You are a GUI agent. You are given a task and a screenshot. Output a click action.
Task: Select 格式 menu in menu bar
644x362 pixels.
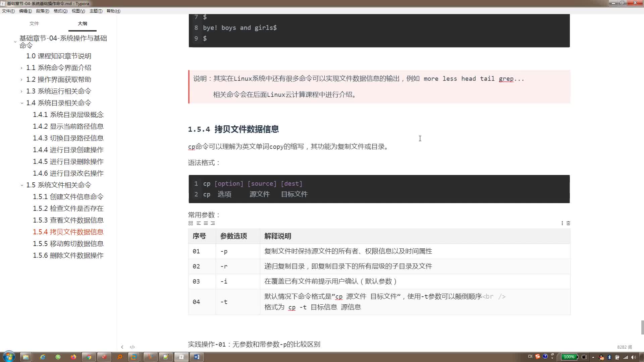(x=59, y=11)
